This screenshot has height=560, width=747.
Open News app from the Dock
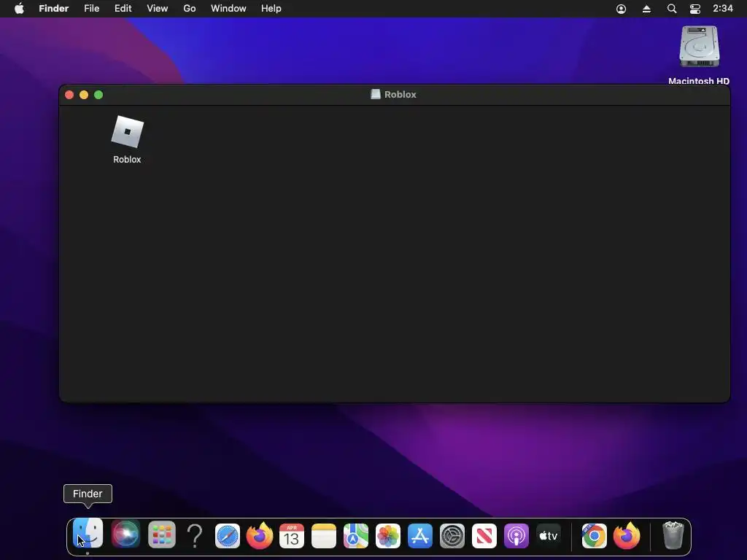point(484,536)
